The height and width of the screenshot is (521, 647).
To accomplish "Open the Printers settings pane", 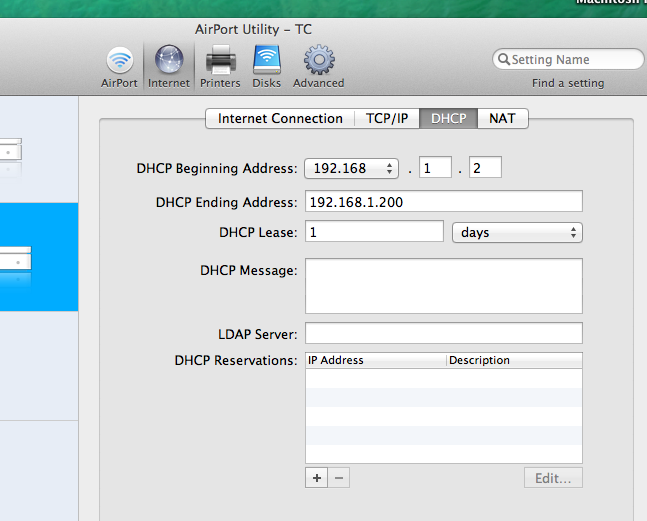I will pyautogui.click(x=220, y=67).
